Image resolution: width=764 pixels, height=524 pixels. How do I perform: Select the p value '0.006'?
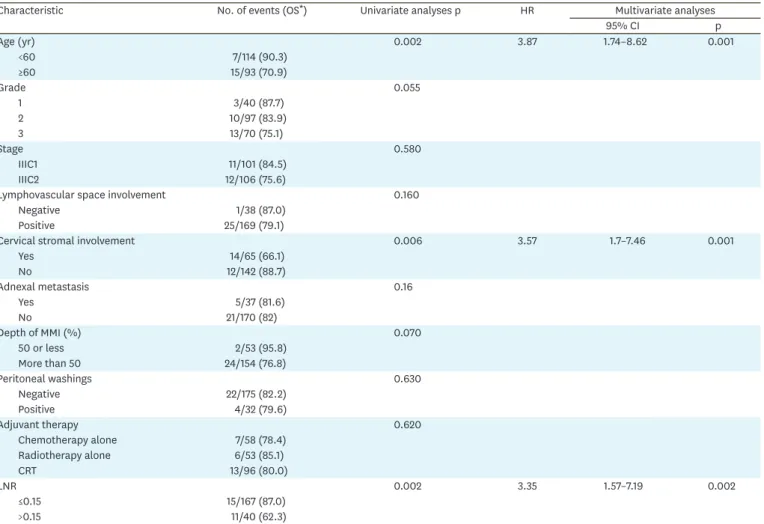coord(408,241)
